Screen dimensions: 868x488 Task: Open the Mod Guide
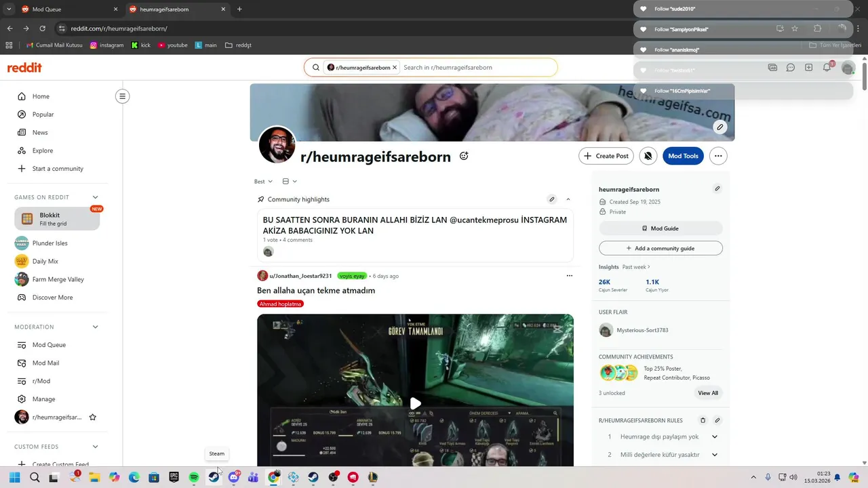(x=660, y=228)
